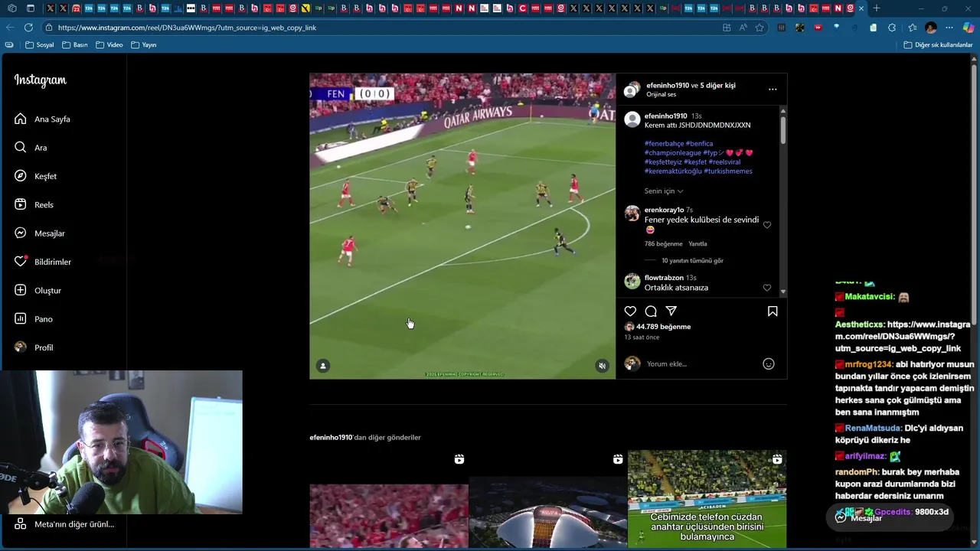The width and height of the screenshot is (980, 551).
Task: Open #benfica hashtag
Action: point(699,144)
